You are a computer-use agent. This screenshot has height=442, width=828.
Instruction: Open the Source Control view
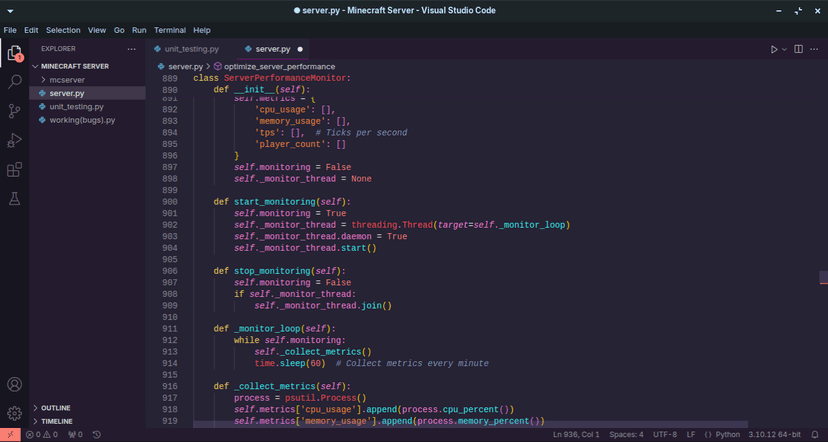tap(14, 111)
